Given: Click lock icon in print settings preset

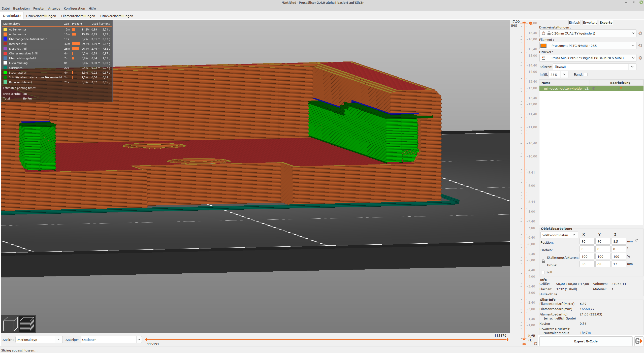Looking at the screenshot, I should pos(549,33).
